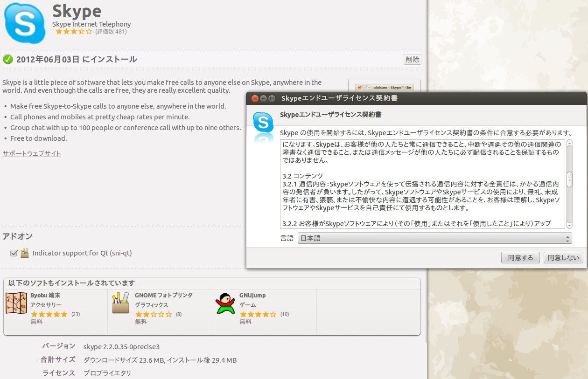
Task: Click the 削除 remove button
Action: 412,59
